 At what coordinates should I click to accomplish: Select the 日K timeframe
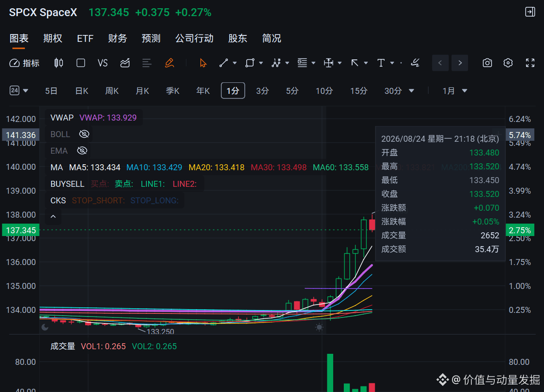[81, 91]
